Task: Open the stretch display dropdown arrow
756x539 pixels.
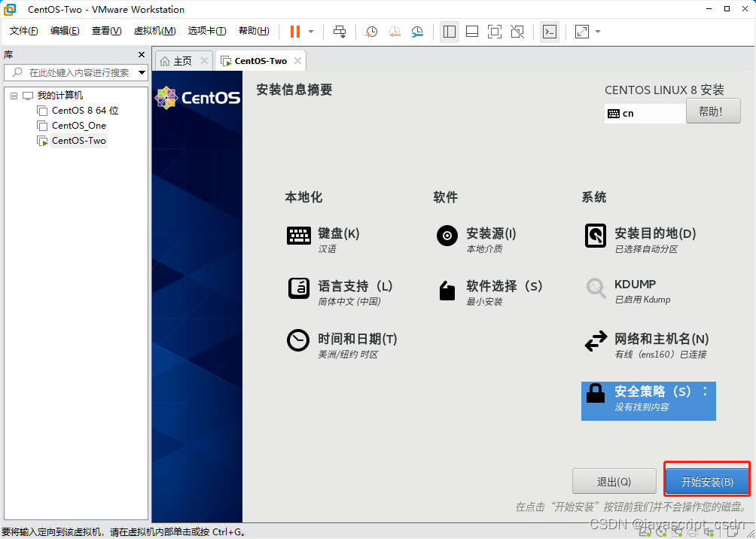Action: coord(598,32)
